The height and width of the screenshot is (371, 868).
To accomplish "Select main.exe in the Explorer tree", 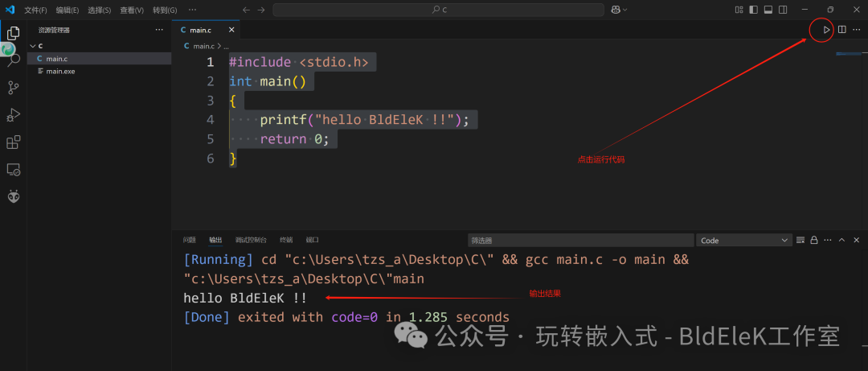I will coord(99,71).
